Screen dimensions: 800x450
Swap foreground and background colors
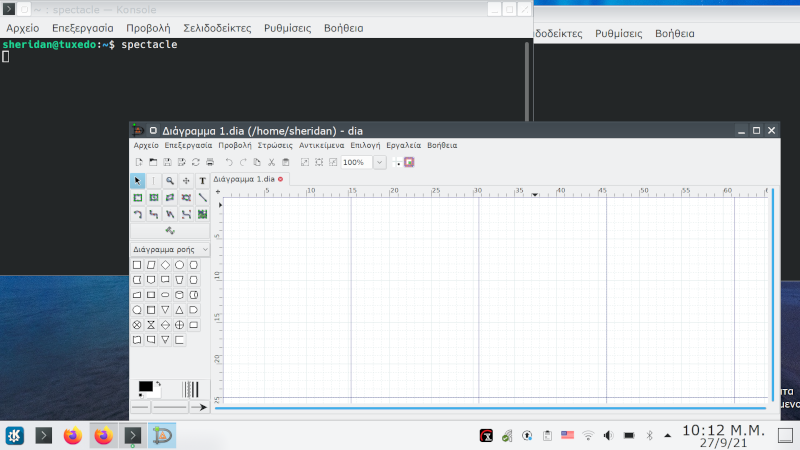pos(158,383)
